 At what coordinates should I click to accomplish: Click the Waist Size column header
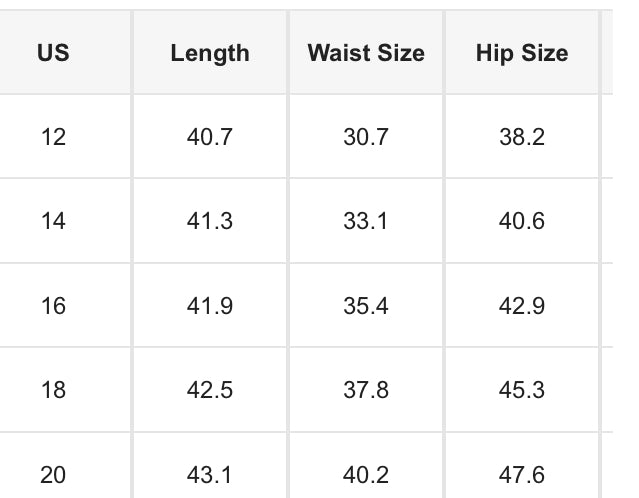366,53
